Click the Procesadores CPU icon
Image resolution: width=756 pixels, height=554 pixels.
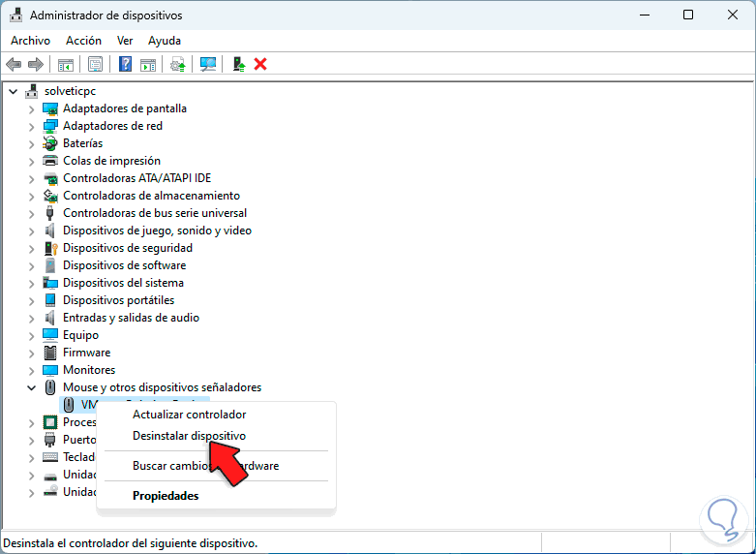point(50,422)
